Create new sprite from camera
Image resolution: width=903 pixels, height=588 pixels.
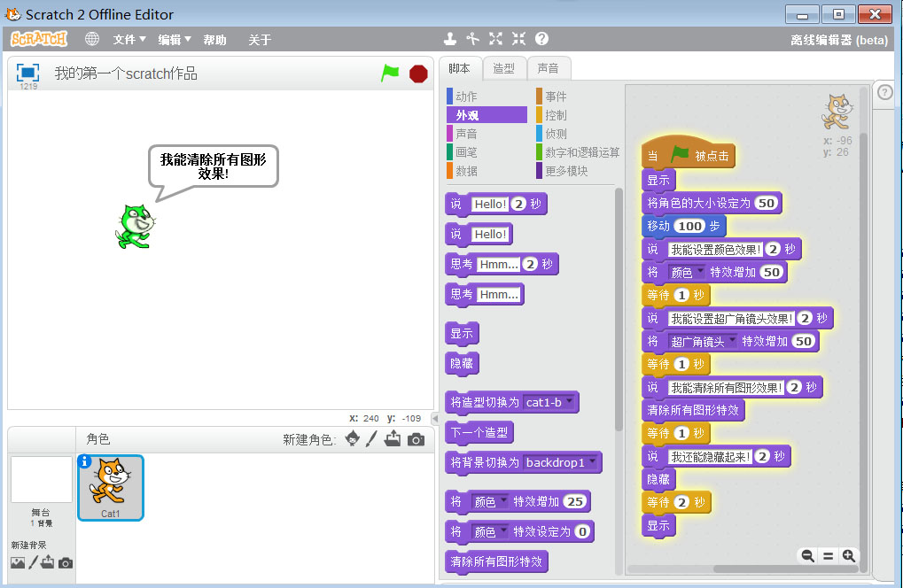(x=416, y=439)
